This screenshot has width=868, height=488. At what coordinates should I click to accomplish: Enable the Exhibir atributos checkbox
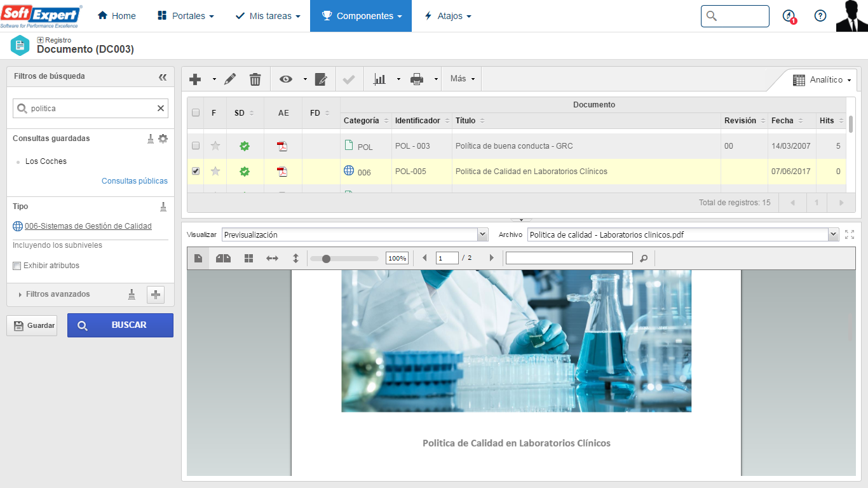17,266
